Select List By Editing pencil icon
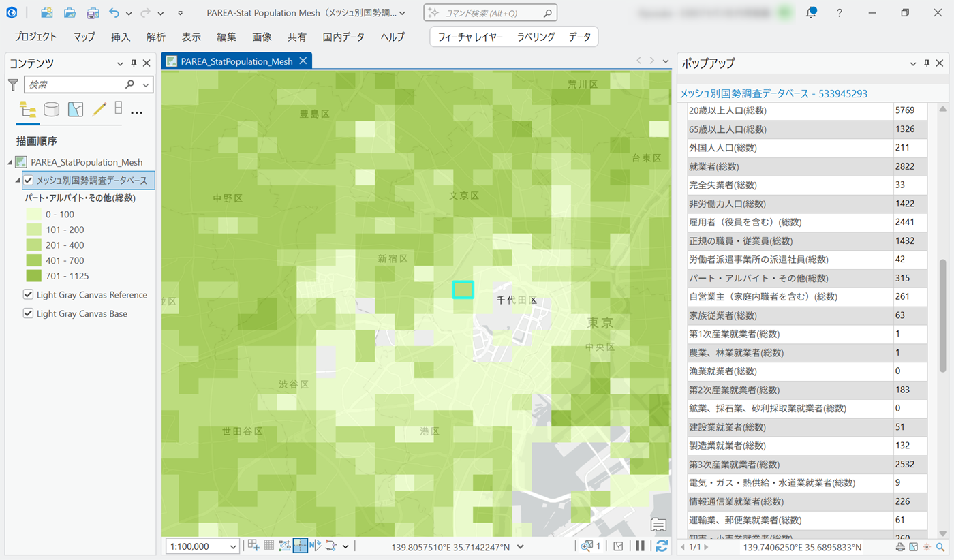This screenshot has height=560, width=954. tap(99, 109)
